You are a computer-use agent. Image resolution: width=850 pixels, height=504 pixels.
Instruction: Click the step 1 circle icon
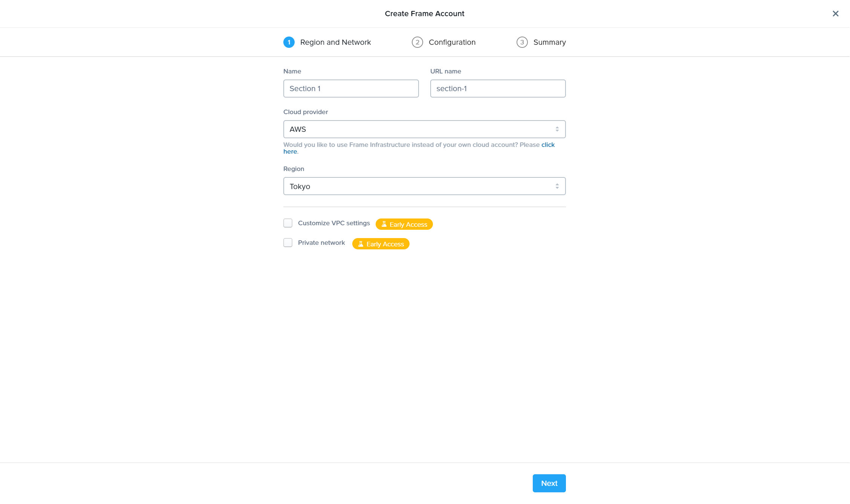[x=289, y=42]
